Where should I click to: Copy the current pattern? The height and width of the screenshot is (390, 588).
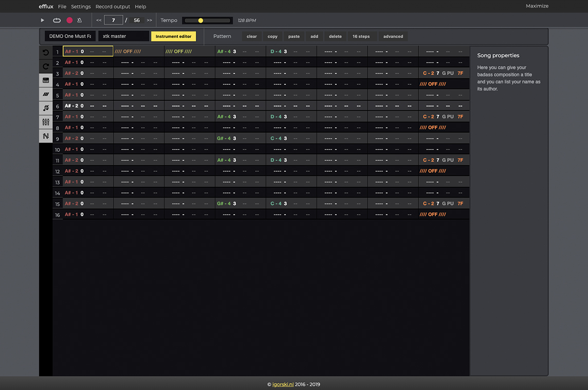(x=272, y=37)
